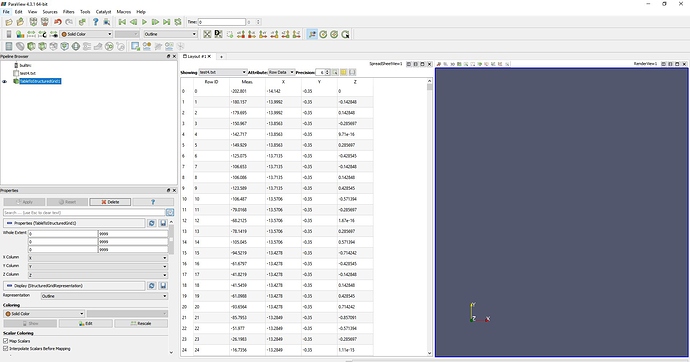
Task: Click Rescale to data range icon
Action: coord(31,34)
